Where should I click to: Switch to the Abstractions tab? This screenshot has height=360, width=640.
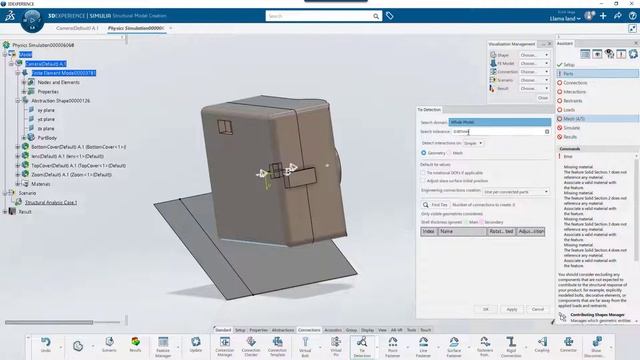click(283, 330)
